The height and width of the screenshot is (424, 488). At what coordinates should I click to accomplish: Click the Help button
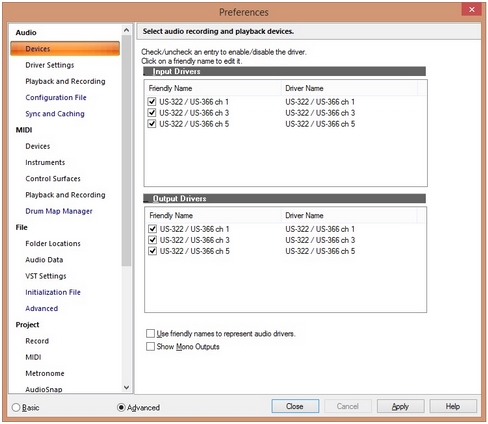point(453,406)
